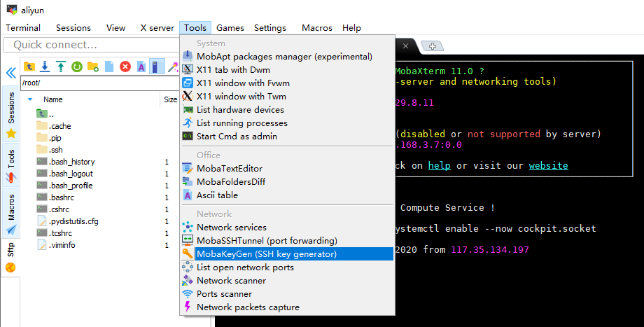This screenshot has width=644, height=327.
Task: Toggle the highlighted blue terminal-follow icon
Action: tap(157, 67)
